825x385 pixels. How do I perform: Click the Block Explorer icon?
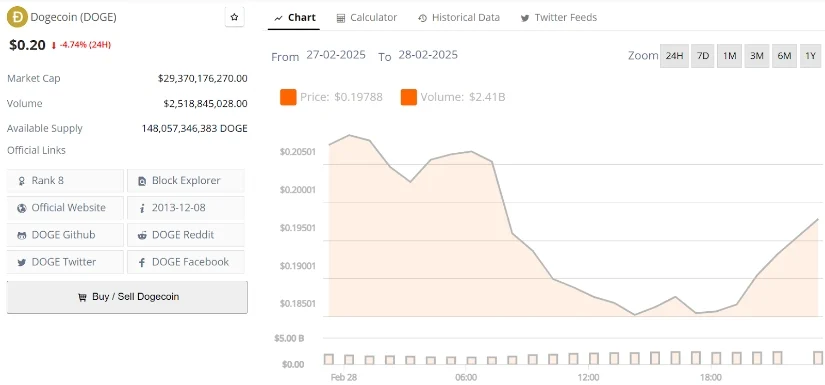coord(142,181)
